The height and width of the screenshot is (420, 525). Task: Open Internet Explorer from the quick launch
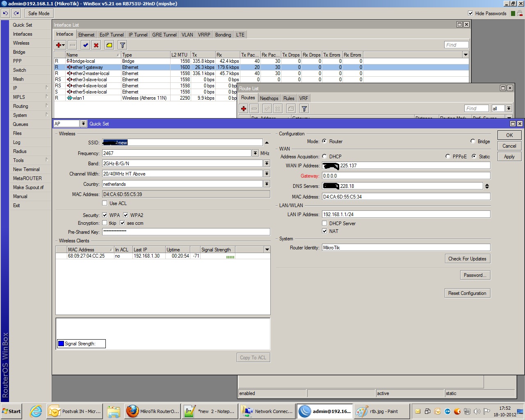[36, 411]
